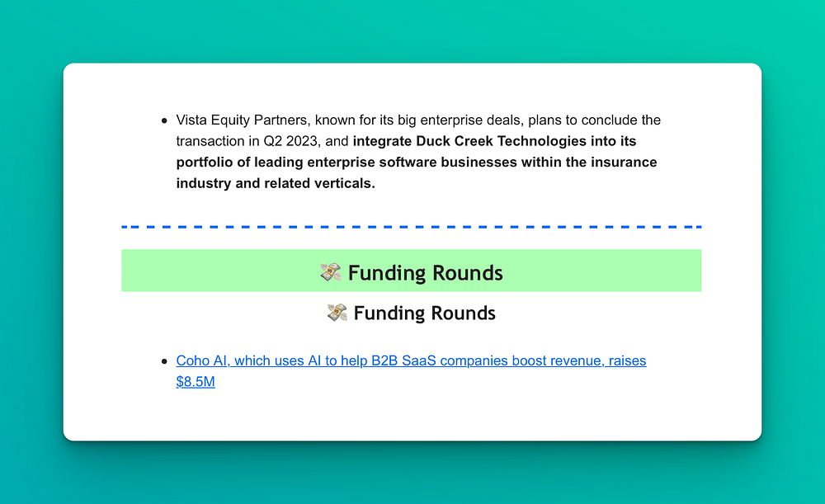Select the plain Funding Rounds heading text
This screenshot has width=825, height=504.
[424, 313]
